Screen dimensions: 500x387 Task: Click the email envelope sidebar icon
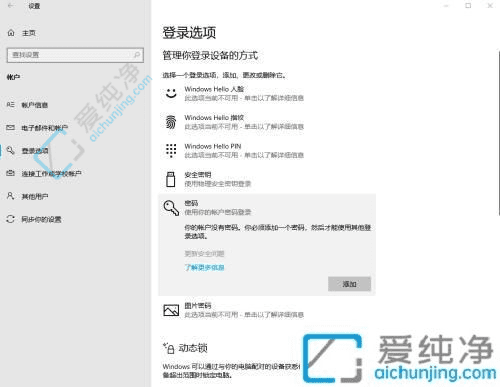[11, 128]
